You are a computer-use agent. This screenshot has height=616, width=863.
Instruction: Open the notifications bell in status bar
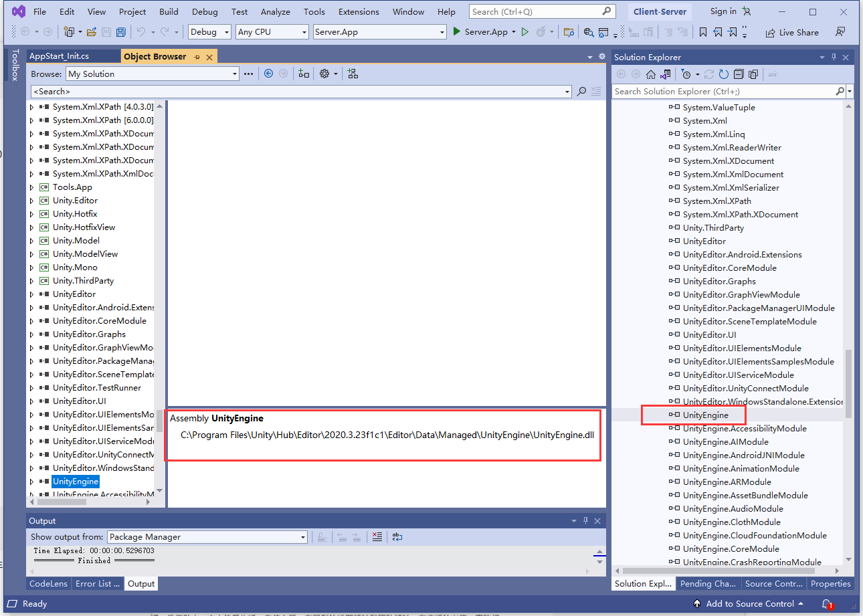point(827,603)
